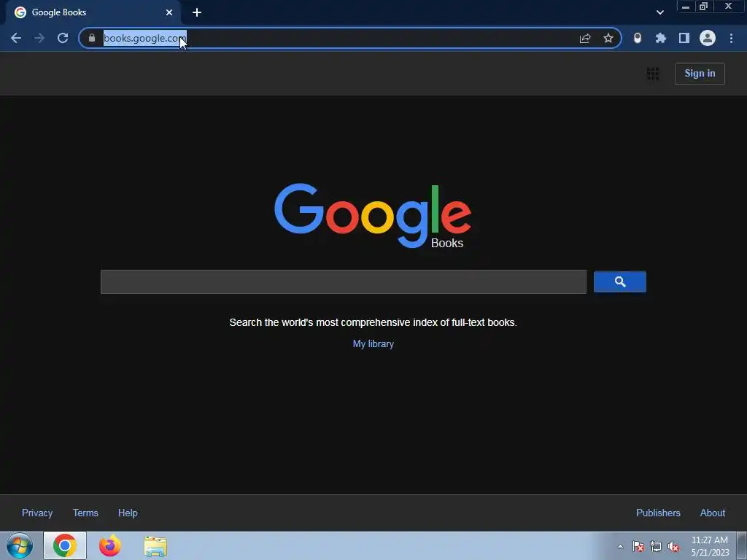The width and height of the screenshot is (747, 560).
Task: Open the Chrome three-dot menu
Action: click(x=731, y=38)
